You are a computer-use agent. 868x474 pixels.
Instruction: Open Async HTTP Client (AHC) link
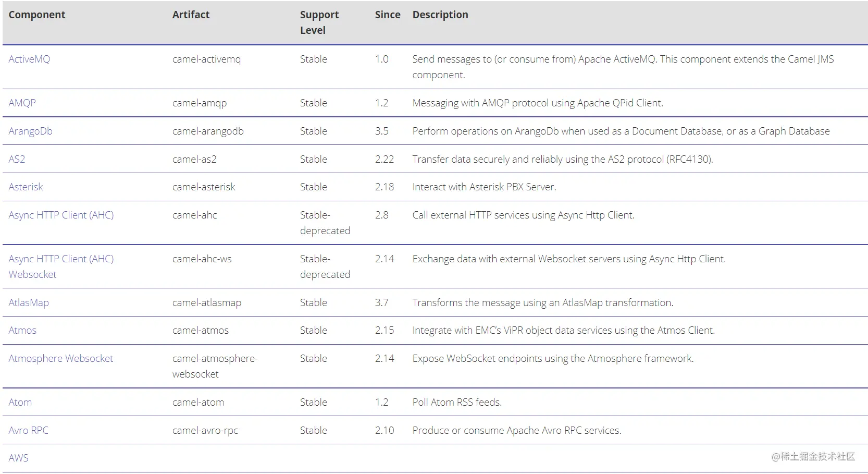point(61,215)
